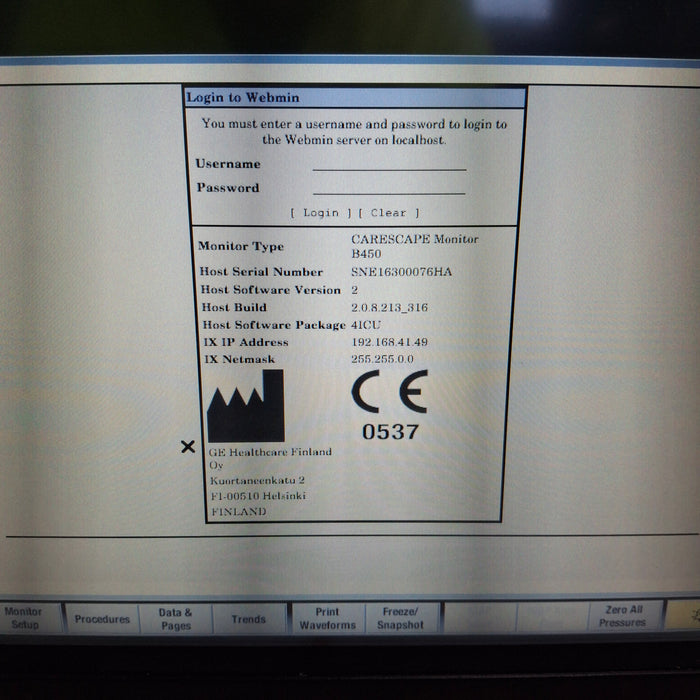Viewport: 700px width, 700px height.
Task: Click the Host Serial Number label
Action: (261, 272)
